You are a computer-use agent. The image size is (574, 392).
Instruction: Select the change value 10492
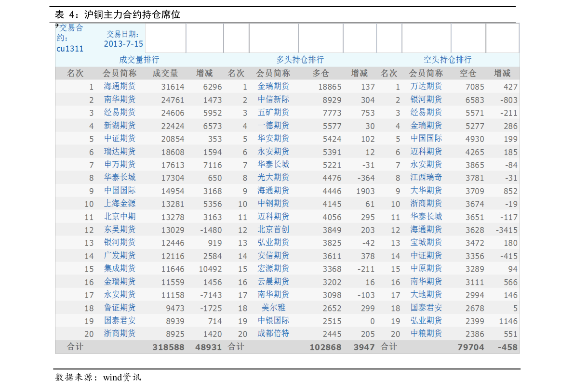click(x=211, y=269)
